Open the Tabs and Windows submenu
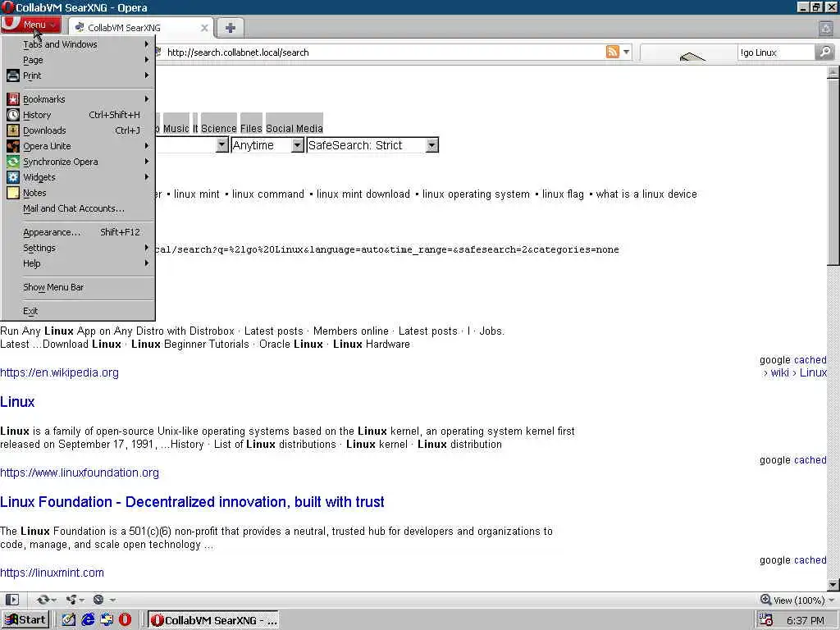The width and height of the screenshot is (840, 630). (78, 44)
